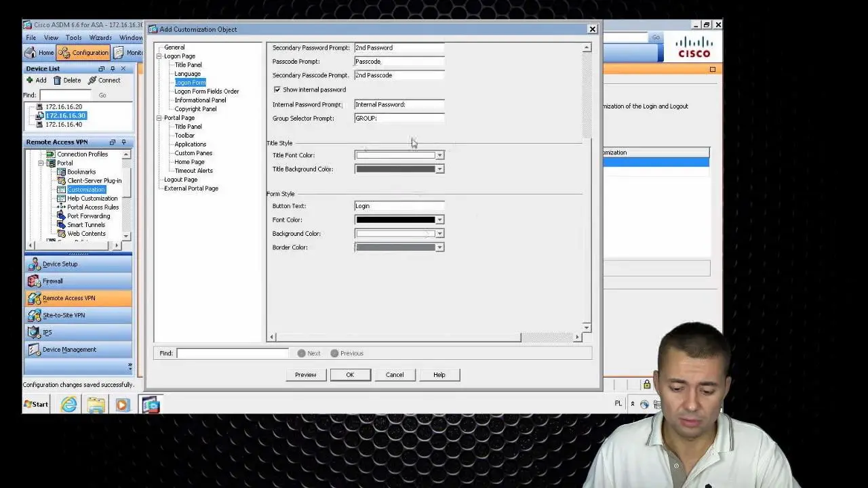
Task: Open Site-to-Site VPN navigation section
Action: [78, 315]
